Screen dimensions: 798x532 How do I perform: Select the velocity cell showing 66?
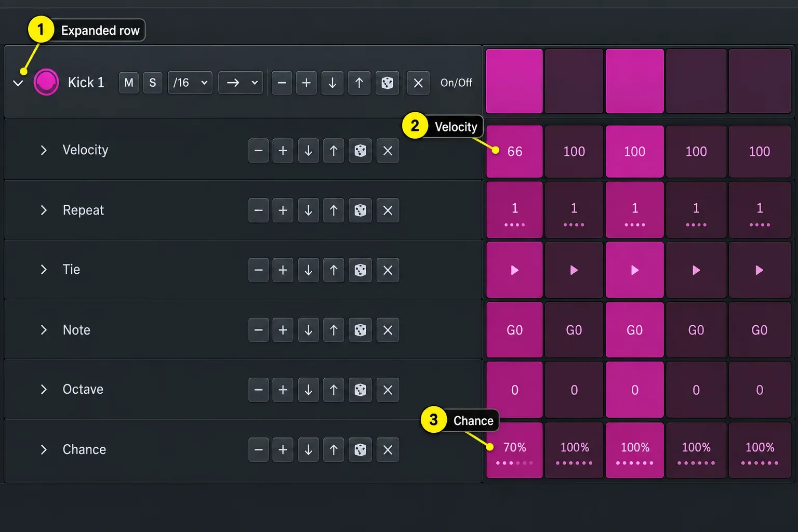point(514,151)
